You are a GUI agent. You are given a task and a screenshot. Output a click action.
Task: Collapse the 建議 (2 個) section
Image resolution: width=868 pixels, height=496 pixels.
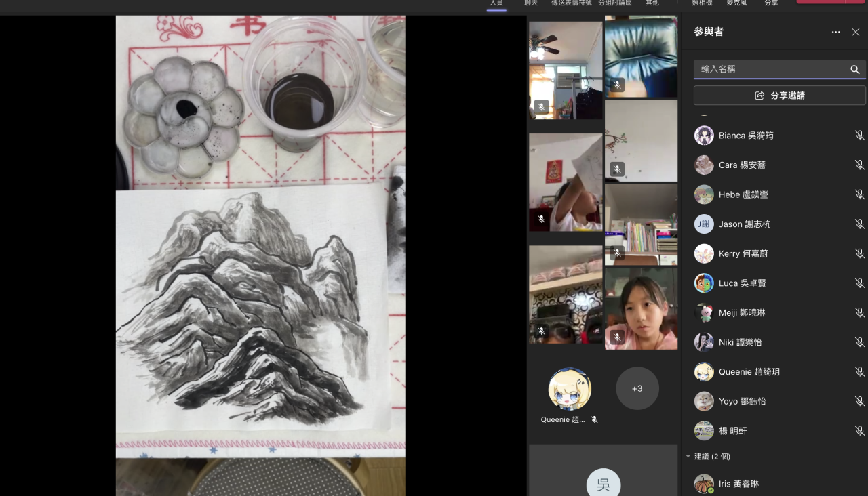coord(688,457)
